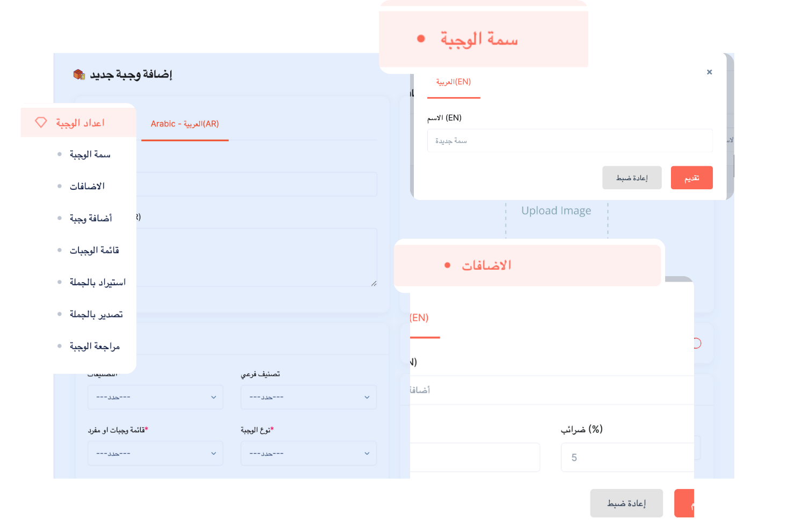Click the diamond icon beside اعداد الوجبة
Image resolution: width=788 pixels, height=532 pixels.
[41, 122]
